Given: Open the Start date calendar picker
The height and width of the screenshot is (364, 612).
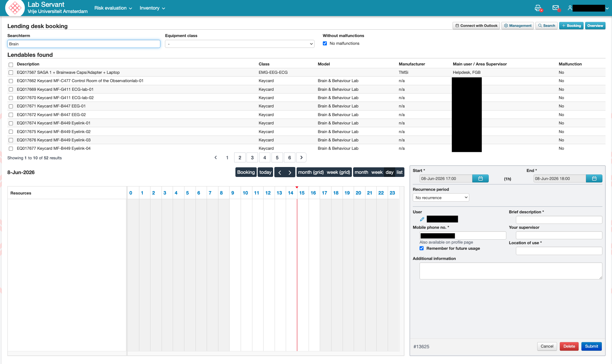Looking at the screenshot, I should [x=480, y=178].
